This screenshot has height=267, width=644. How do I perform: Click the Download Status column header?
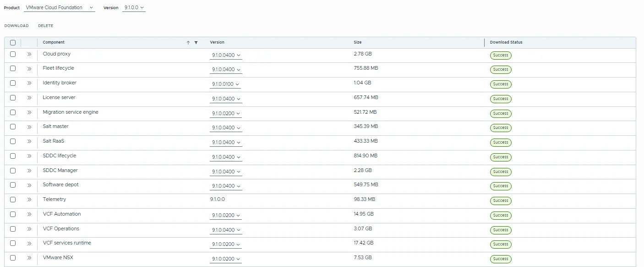tap(506, 42)
